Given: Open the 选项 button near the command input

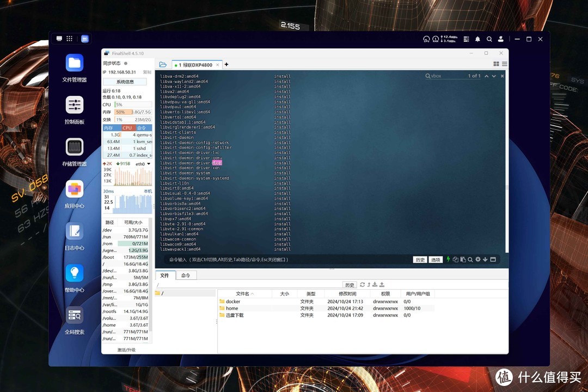Looking at the screenshot, I should [436, 260].
